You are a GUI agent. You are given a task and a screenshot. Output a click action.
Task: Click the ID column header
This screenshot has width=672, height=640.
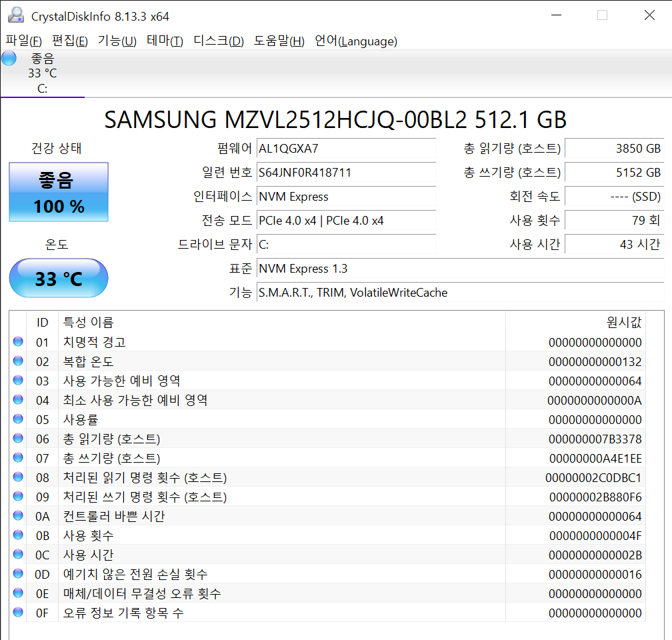pyautogui.click(x=43, y=323)
